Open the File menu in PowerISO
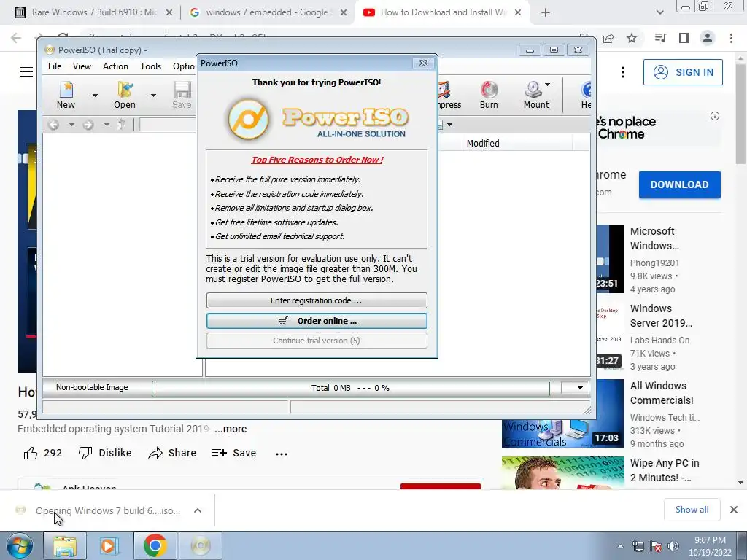Screen dimensions: 747x560 point(55,66)
